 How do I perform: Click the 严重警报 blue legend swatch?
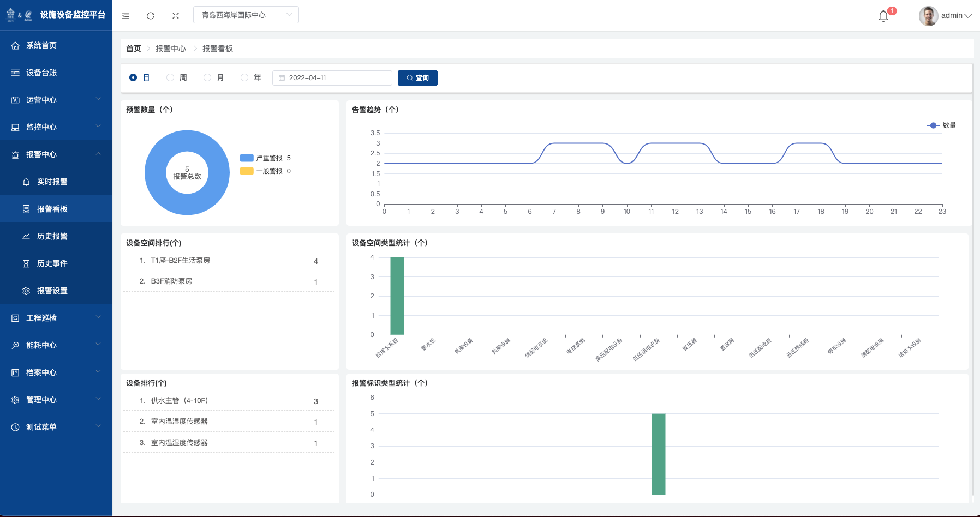[x=247, y=158]
